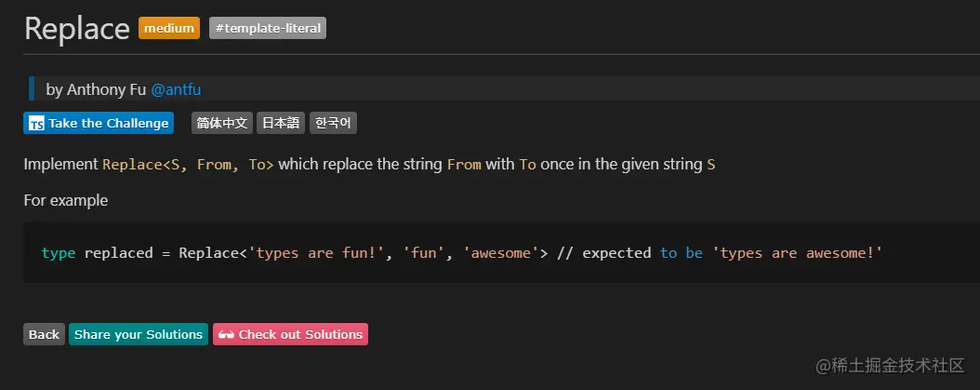The width and height of the screenshot is (980, 390).
Task: Click the TS logo icon on Take the Challenge
Action: coord(36,123)
